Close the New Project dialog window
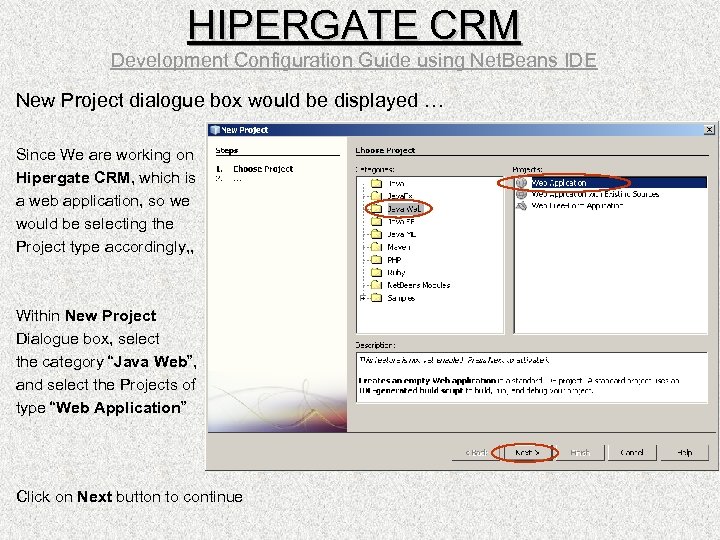This screenshot has height=540, width=720. (x=709, y=130)
